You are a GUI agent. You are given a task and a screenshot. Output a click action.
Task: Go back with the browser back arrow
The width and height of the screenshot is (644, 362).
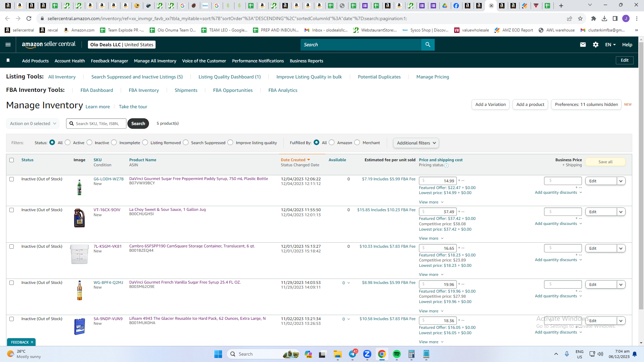pos(7,18)
